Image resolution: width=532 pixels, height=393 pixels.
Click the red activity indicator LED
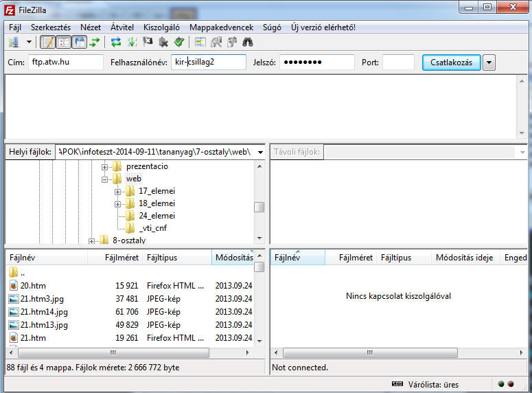[x=511, y=384]
